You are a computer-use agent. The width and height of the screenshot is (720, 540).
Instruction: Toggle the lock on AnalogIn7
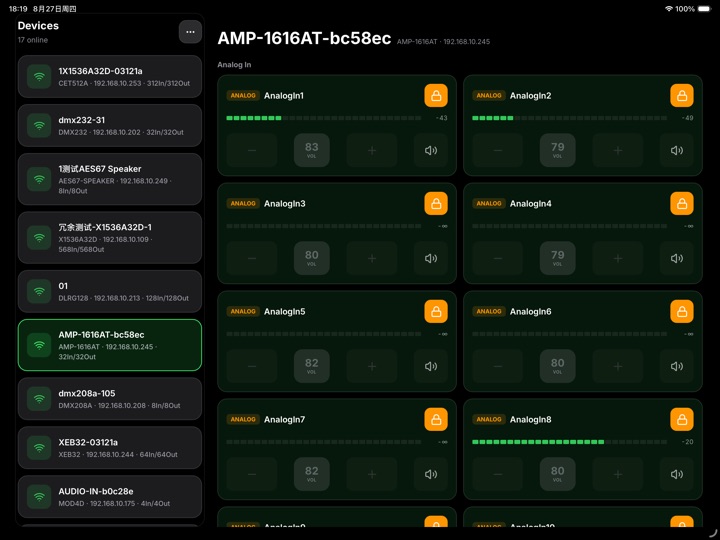[x=436, y=419]
